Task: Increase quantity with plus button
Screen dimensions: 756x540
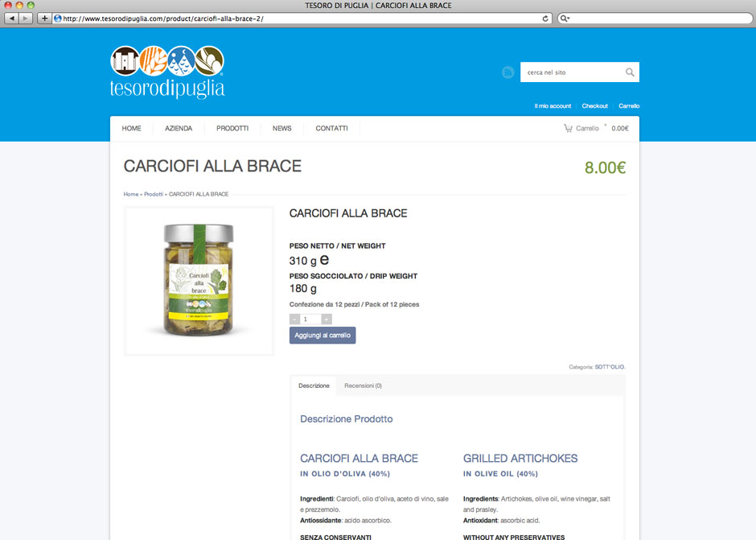Action: point(327,319)
